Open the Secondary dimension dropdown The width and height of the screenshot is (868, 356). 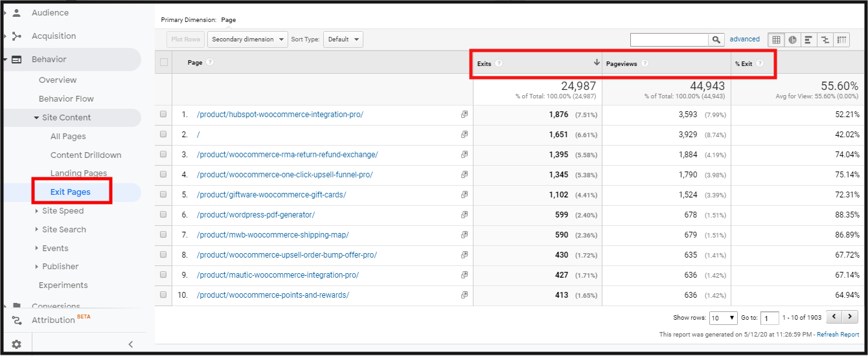tap(247, 39)
